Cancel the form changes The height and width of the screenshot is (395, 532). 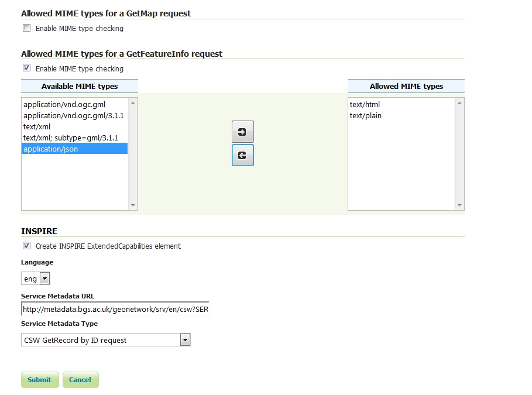pos(80,380)
